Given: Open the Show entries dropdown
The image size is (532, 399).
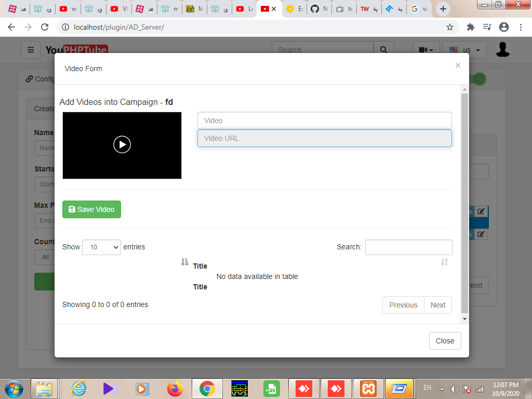Looking at the screenshot, I should click(101, 247).
